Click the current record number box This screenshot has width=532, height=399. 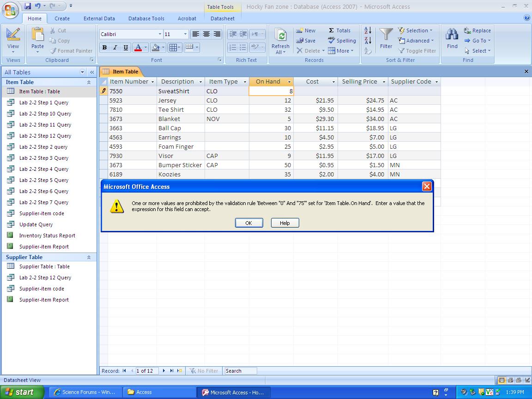[147, 371]
